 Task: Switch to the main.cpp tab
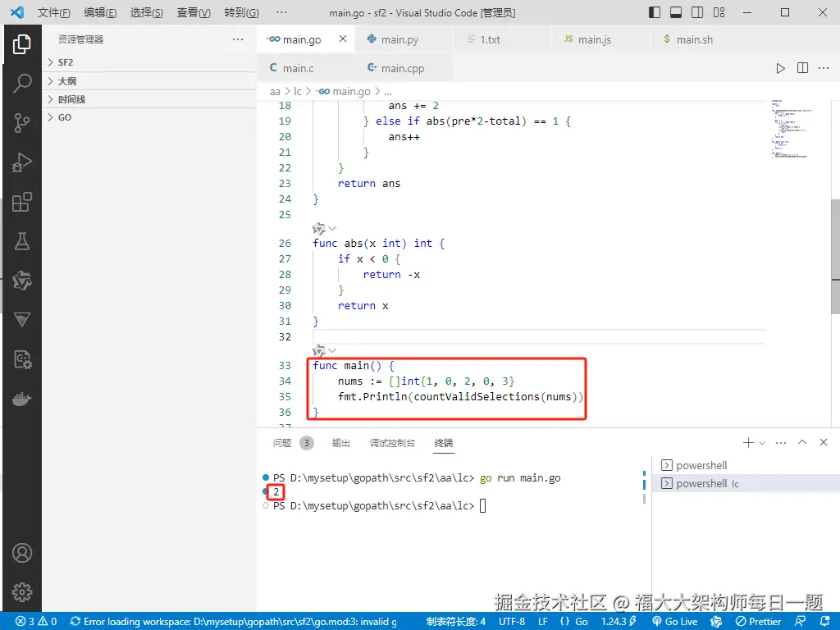point(404,68)
